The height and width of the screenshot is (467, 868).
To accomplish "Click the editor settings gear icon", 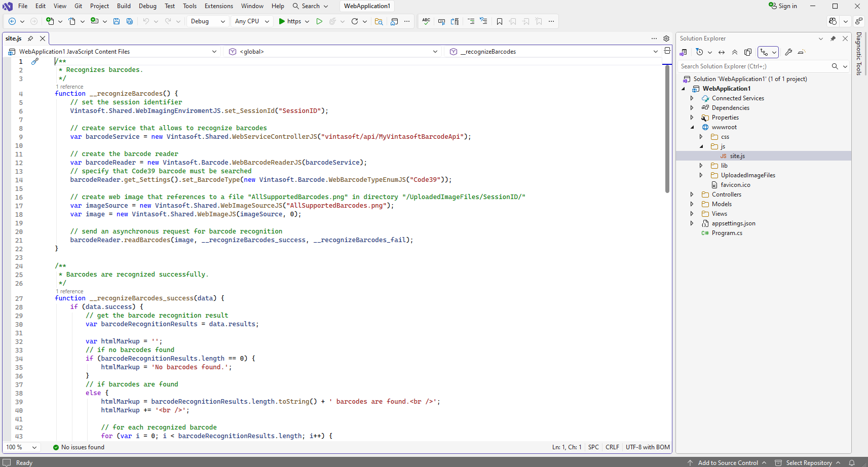I will pyautogui.click(x=666, y=38).
